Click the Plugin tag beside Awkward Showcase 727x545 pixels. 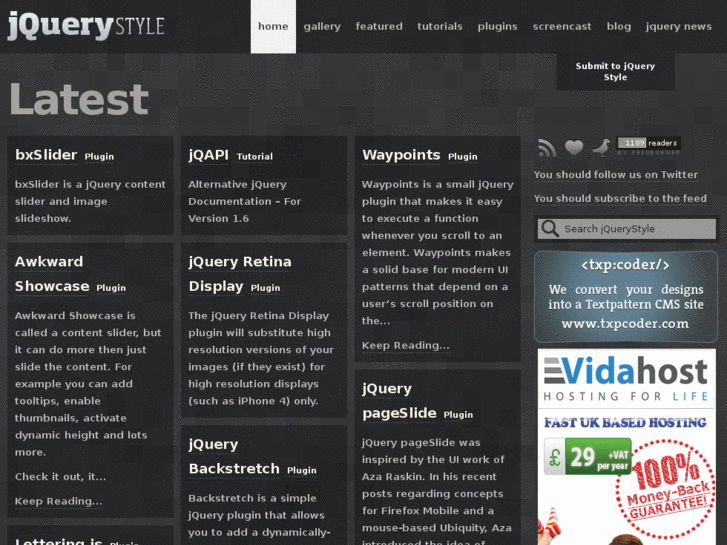click(111, 288)
